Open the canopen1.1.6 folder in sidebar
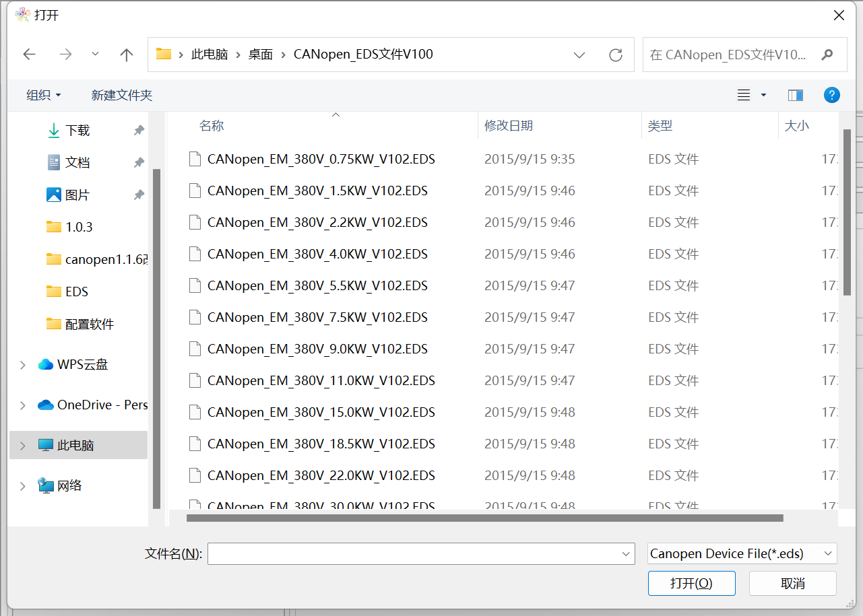The width and height of the screenshot is (863, 616). [x=96, y=259]
